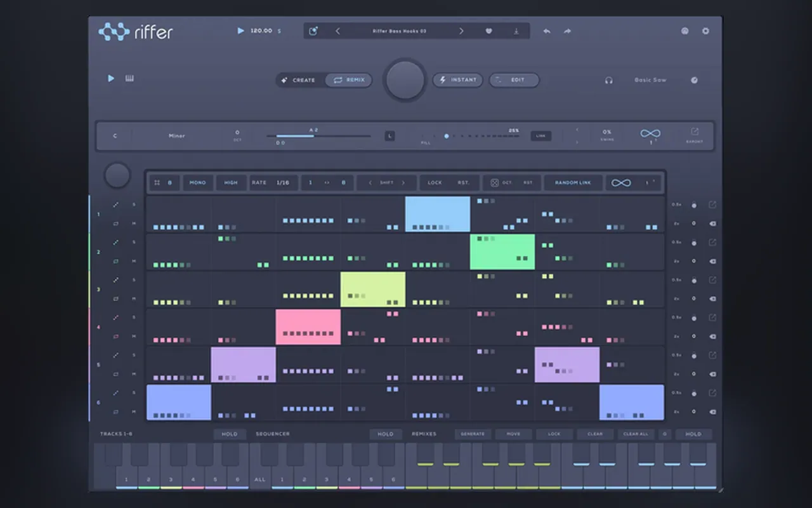This screenshot has width=812, height=508.
Task: Click the download/save preset icon
Action: [516, 31]
